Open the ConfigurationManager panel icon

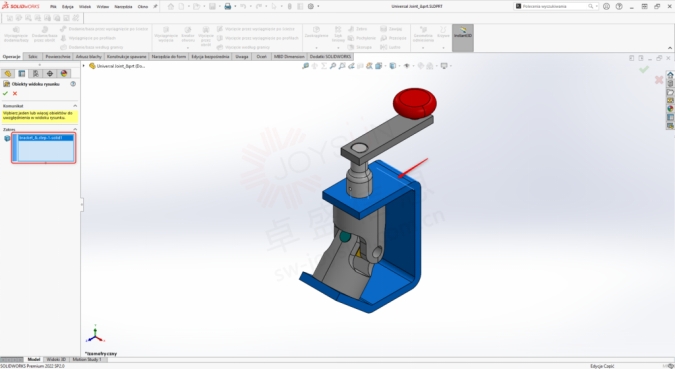tap(36, 74)
